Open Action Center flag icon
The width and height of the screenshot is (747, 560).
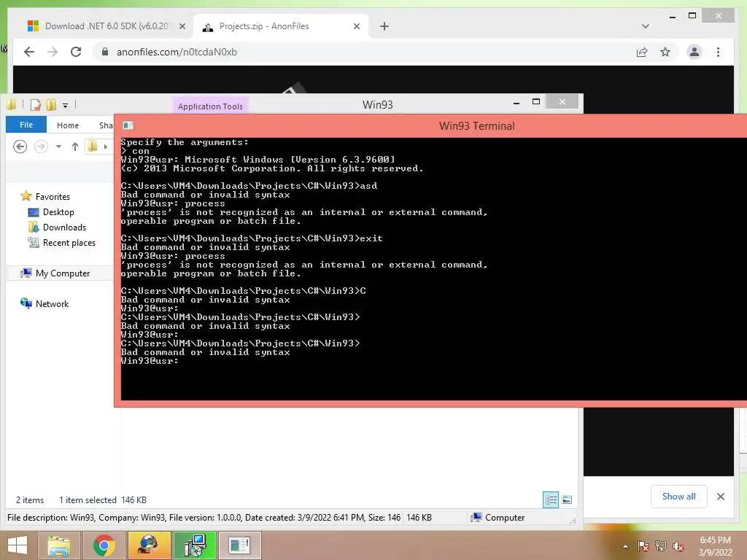643,546
